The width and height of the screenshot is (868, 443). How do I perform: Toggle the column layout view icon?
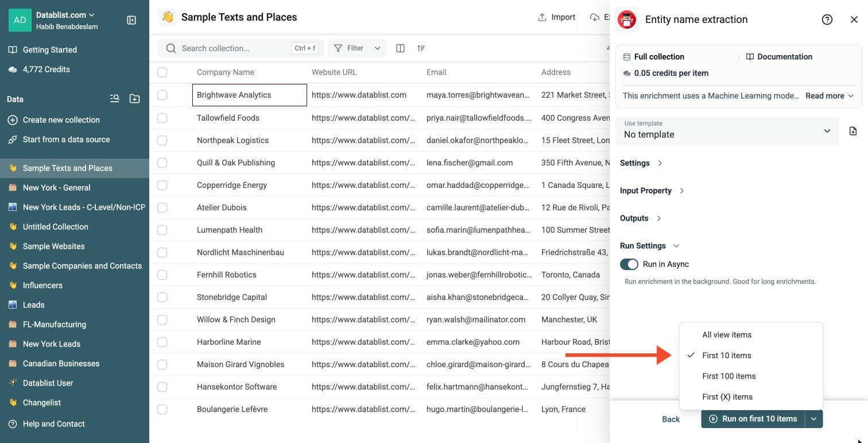tap(401, 48)
